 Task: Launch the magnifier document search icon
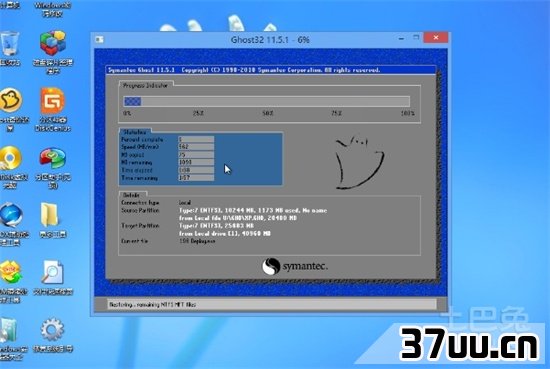click(52, 272)
